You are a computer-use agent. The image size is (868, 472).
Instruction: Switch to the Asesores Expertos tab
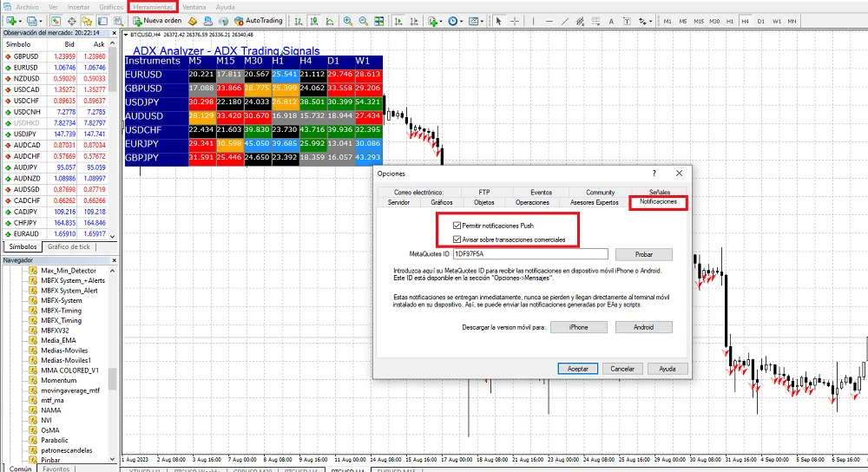pyautogui.click(x=594, y=202)
